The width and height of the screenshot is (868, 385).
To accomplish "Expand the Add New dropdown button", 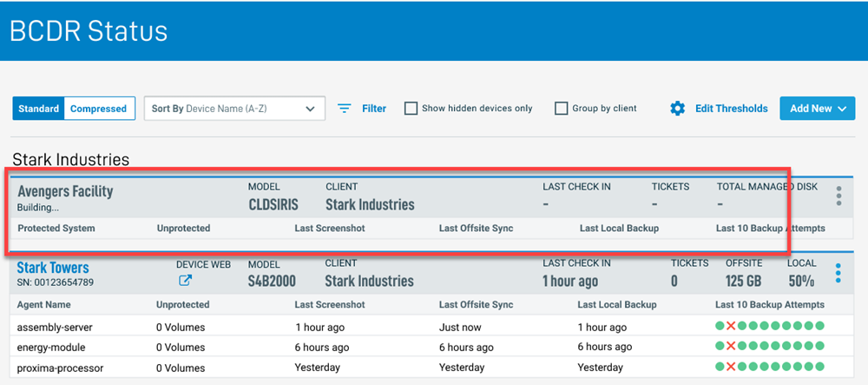I will 817,109.
